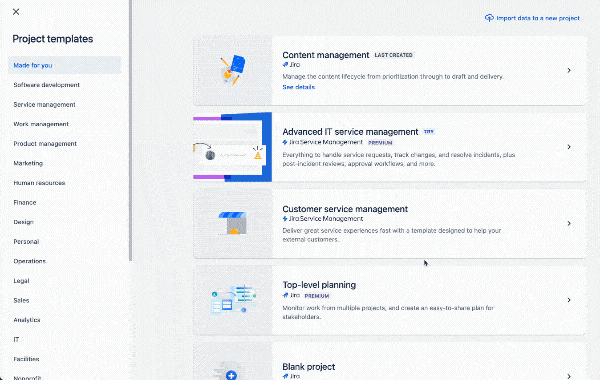
Task: Open the Customer service management title
Action: tap(345, 209)
